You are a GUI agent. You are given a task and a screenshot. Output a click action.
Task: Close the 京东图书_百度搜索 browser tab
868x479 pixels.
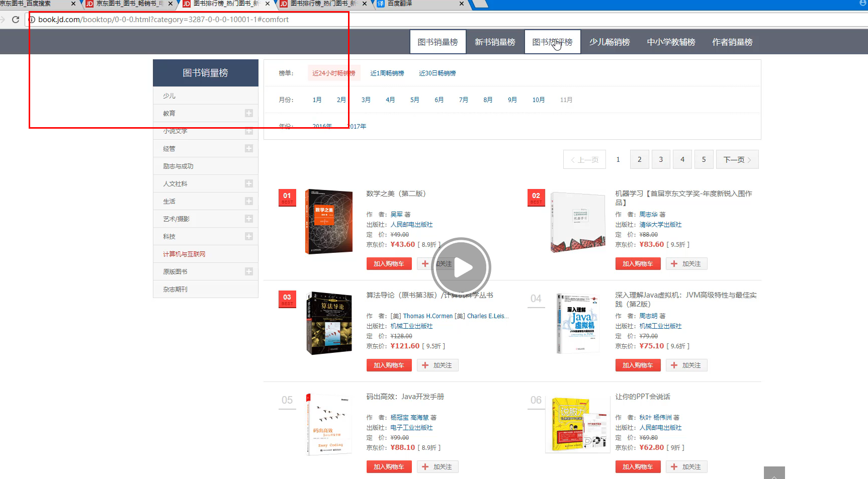pos(73,4)
